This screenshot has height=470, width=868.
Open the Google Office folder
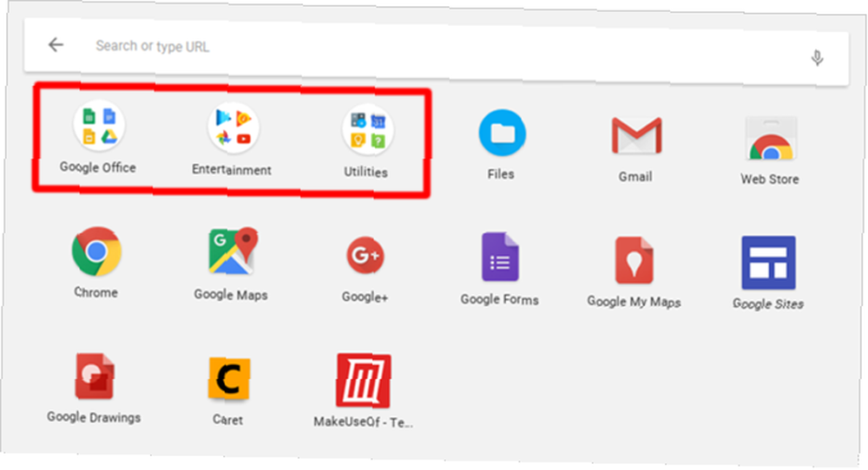pyautogui.click(x=99, y=126)
